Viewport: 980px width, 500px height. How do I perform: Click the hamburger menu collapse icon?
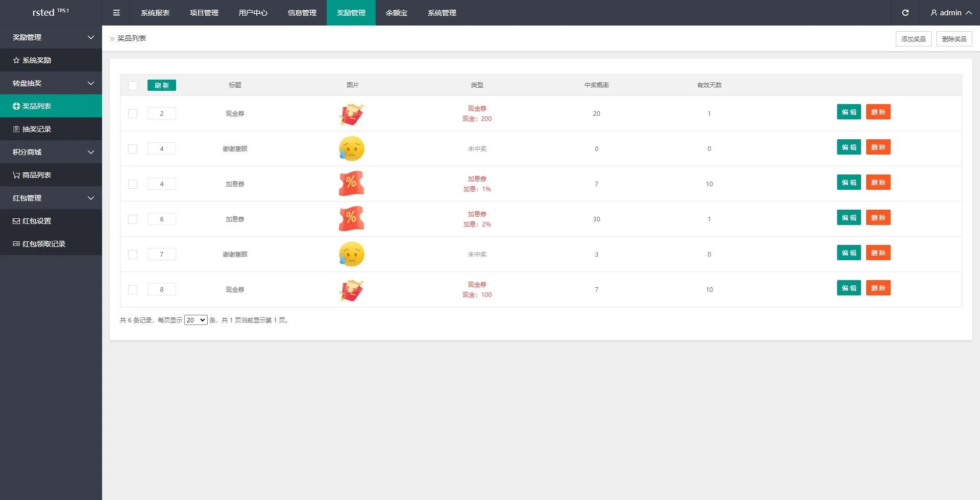116,13
